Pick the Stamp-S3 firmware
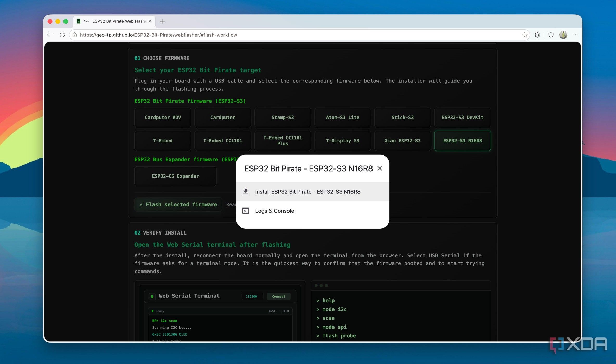616x364 pixels. [283, 118]
